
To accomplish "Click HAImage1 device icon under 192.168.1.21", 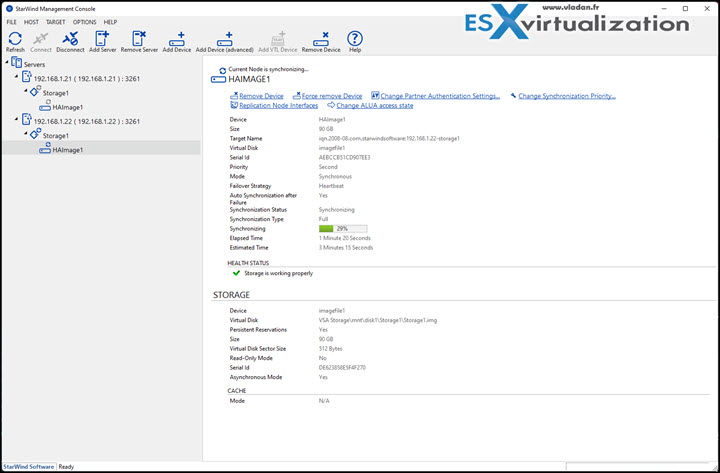I will pos(45,106).
